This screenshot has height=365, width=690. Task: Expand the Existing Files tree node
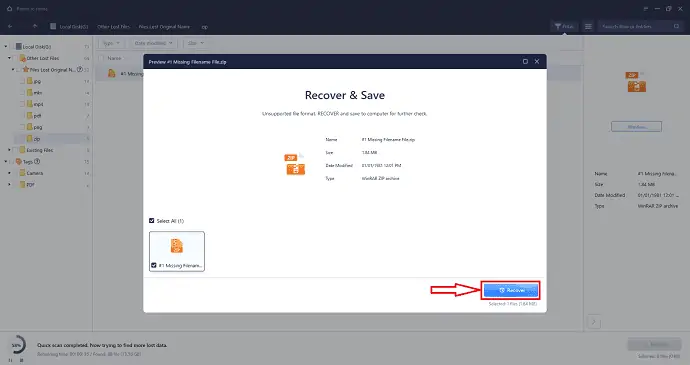pos(9,150)
